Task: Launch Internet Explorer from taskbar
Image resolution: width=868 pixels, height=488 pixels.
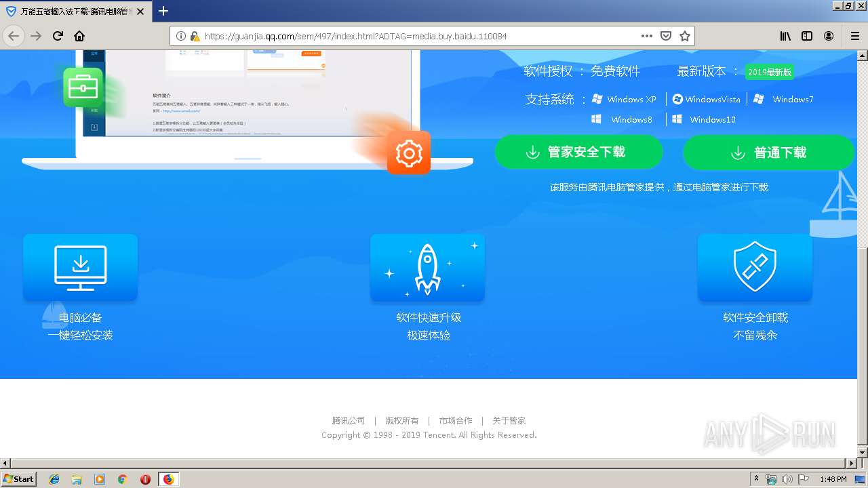Action: click(x=54, y=479)
